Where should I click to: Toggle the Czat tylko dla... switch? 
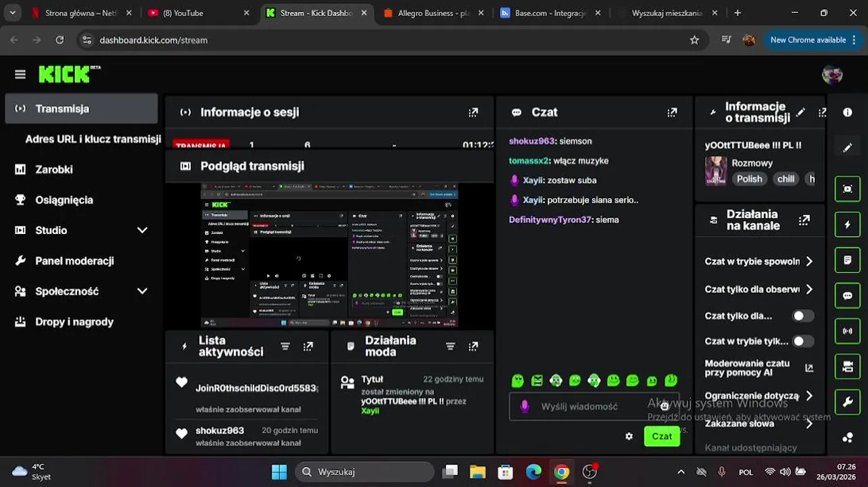[803, 316]
